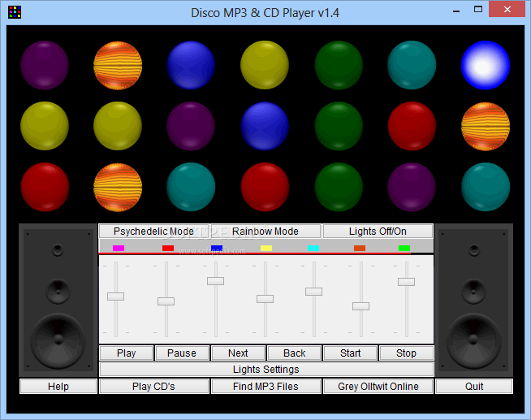531x420 pixels.
Task: Click the slider handle under red swatch
Action: tap(166, 301)
